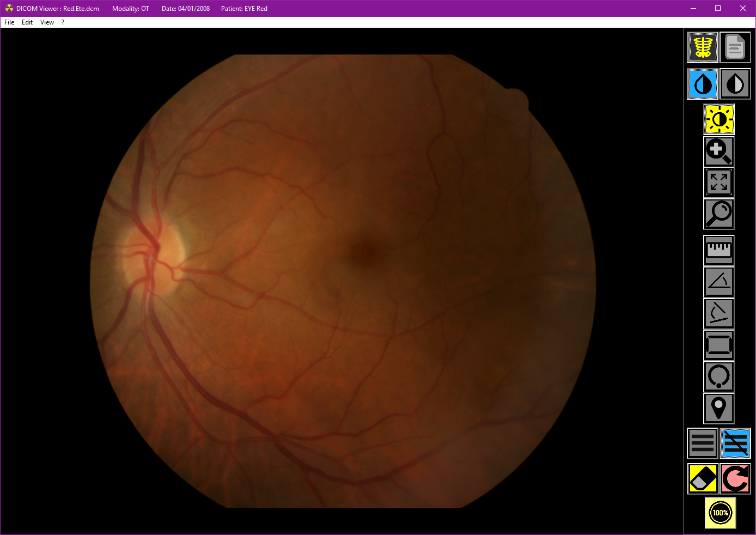Fit image to screen with expand arrows
The height and width of the screenshot is (535, 756).
(x=719, y=182)
